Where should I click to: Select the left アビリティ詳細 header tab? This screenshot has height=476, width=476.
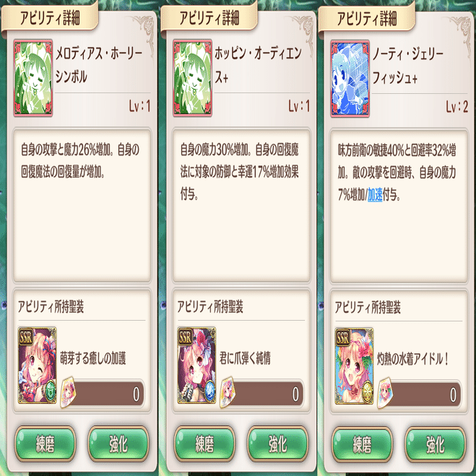tap(50, 17)
